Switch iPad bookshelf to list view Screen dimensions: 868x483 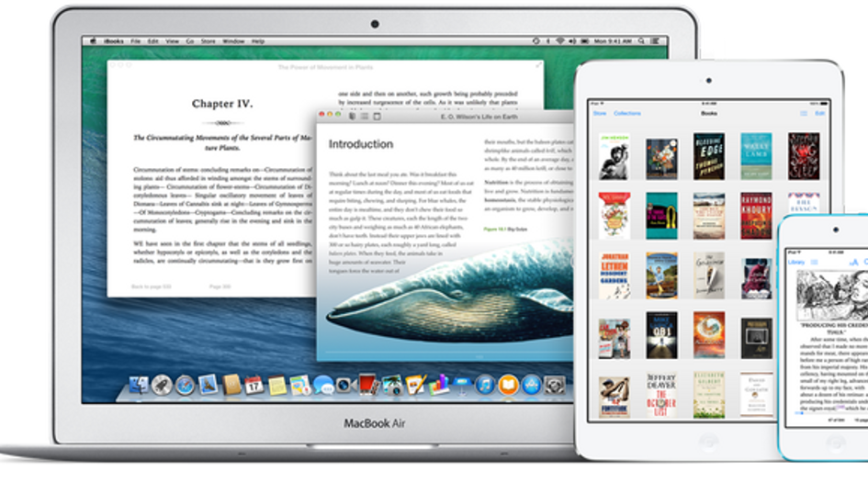tap(803, 113)
